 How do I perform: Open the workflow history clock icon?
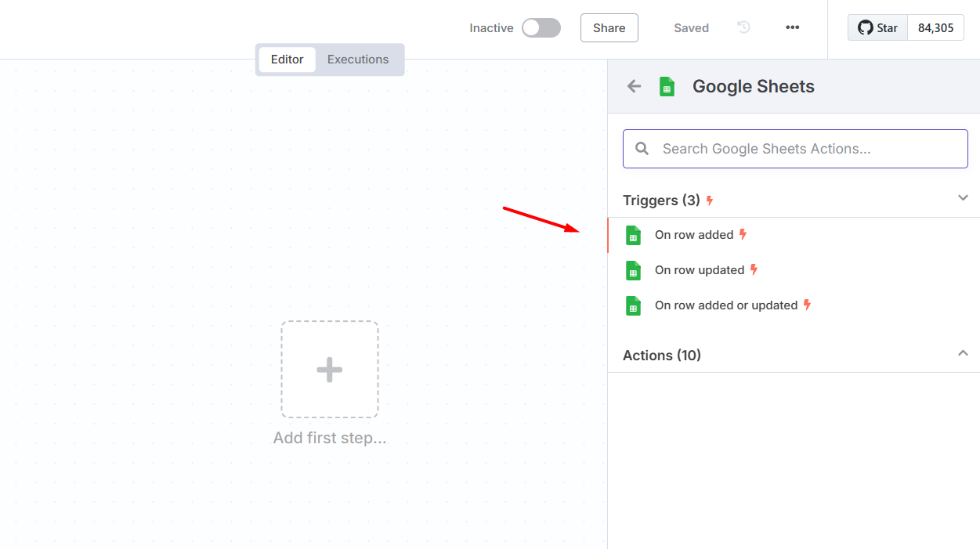coord(744,27)
